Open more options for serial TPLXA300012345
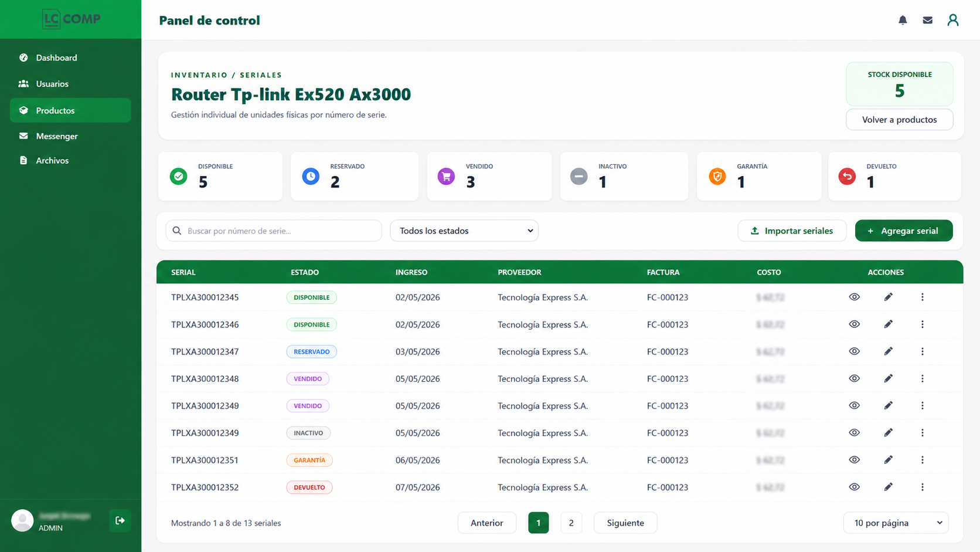Viewport: 980px width, 552px height. coord(923,297)
